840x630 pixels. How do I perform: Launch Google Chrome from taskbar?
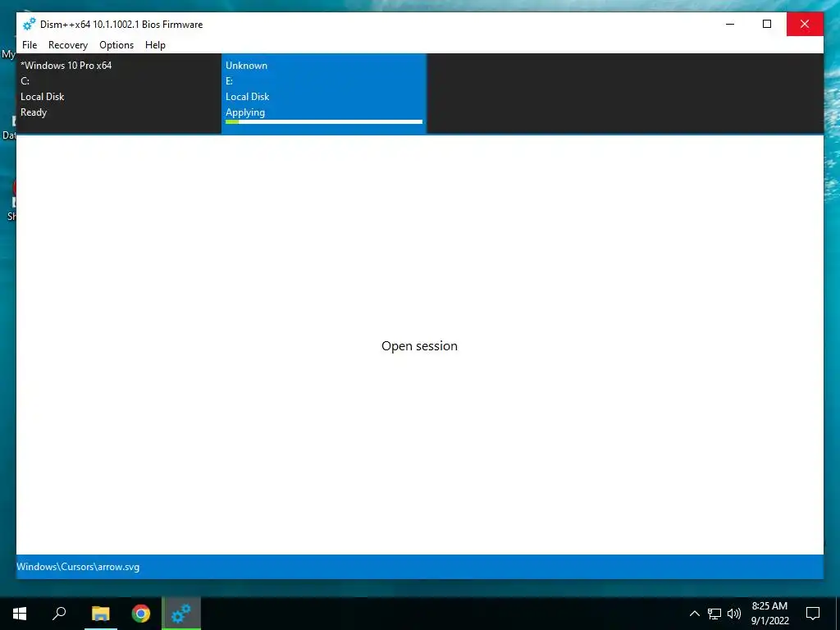[141, 614]
